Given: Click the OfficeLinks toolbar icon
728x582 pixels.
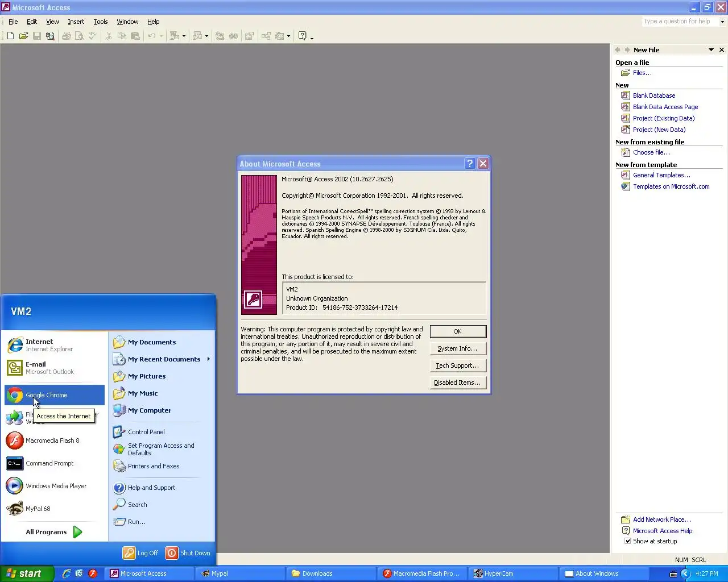Looking at the screenshot, I should (175, 36).
